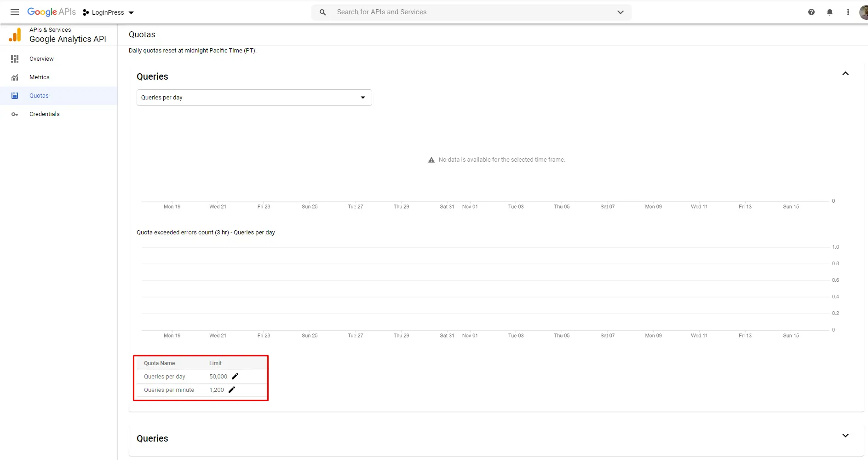Collapse the top Queries section
868x460 pixels.
coord(845,73)
